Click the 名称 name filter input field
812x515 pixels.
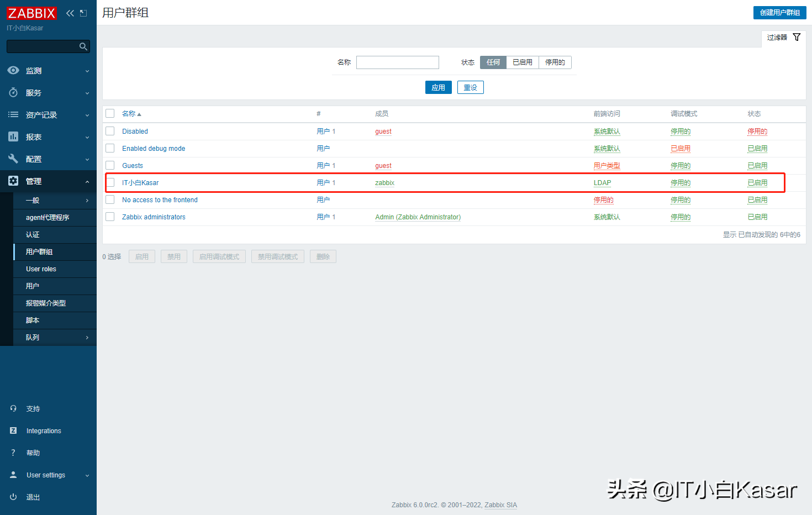pos(398,62)
